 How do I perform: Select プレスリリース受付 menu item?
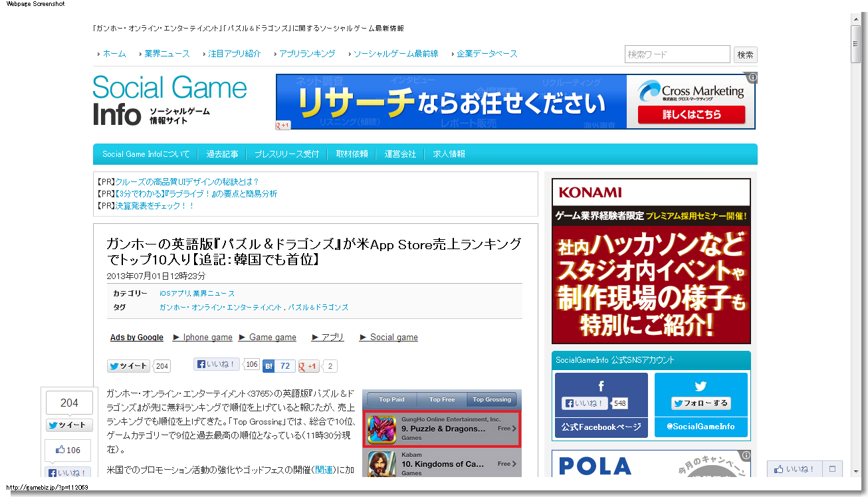pos(286,154)
